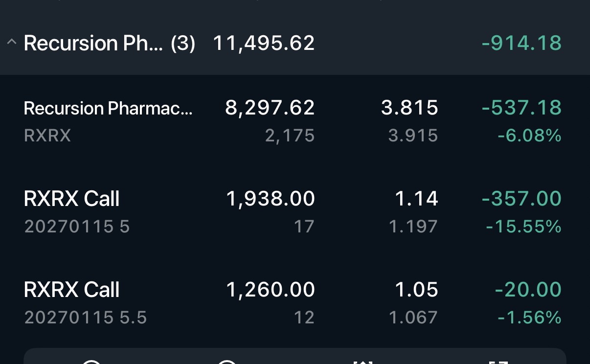Tap the first circular icon in bottom bar
Viewport: 590px width, 364px height.
(x=91, y=361)
